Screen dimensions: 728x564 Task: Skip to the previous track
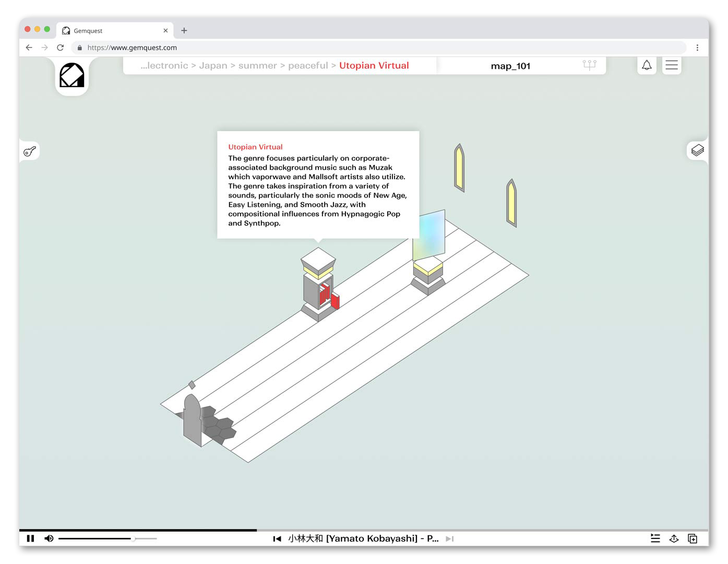277,539
